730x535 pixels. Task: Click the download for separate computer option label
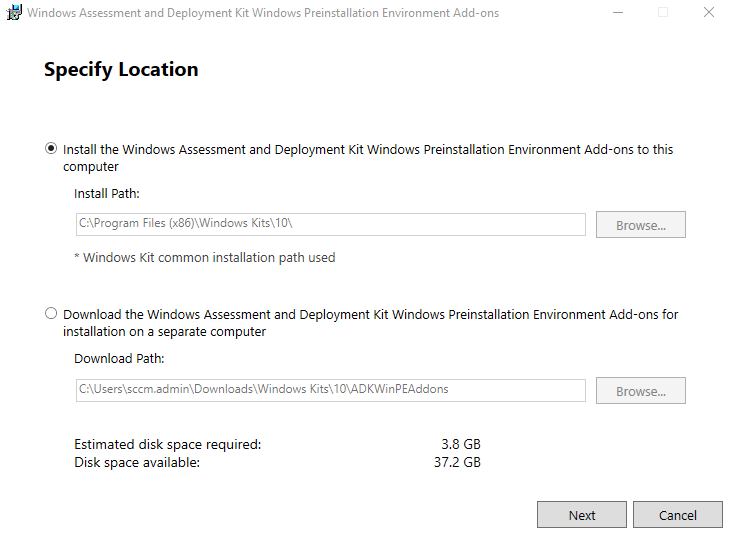[x=370, y=315]
